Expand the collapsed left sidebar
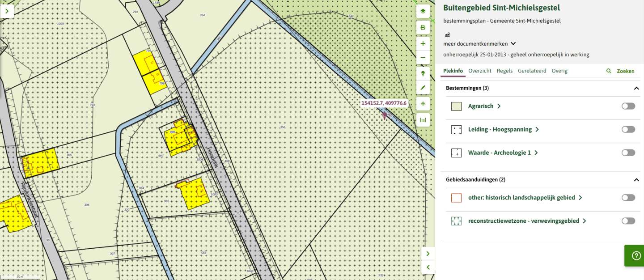Image resolution: width=644 pixels, height=280 pixels. point(7,11)
